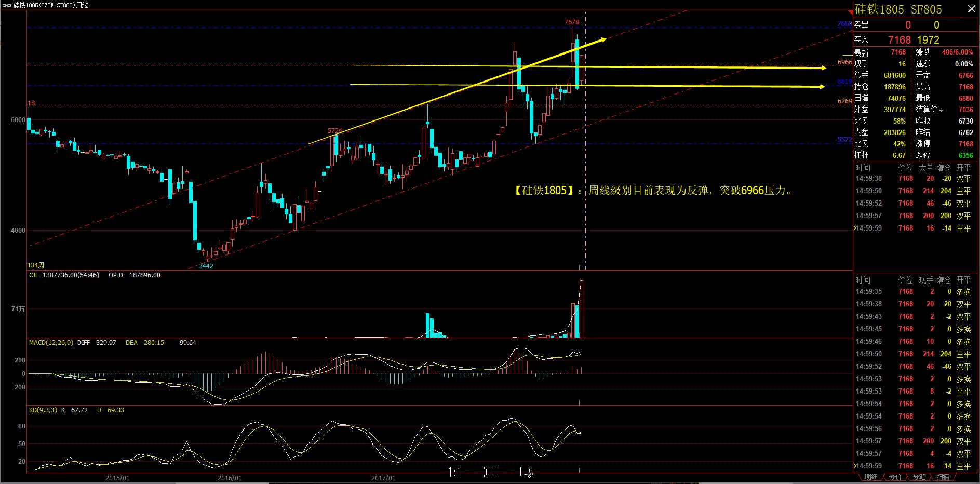Image resolution: width=980 pixels, height=484 pixels.
Task: Click the 2015/01 time axis label
Action: click(x=117, y=478)
